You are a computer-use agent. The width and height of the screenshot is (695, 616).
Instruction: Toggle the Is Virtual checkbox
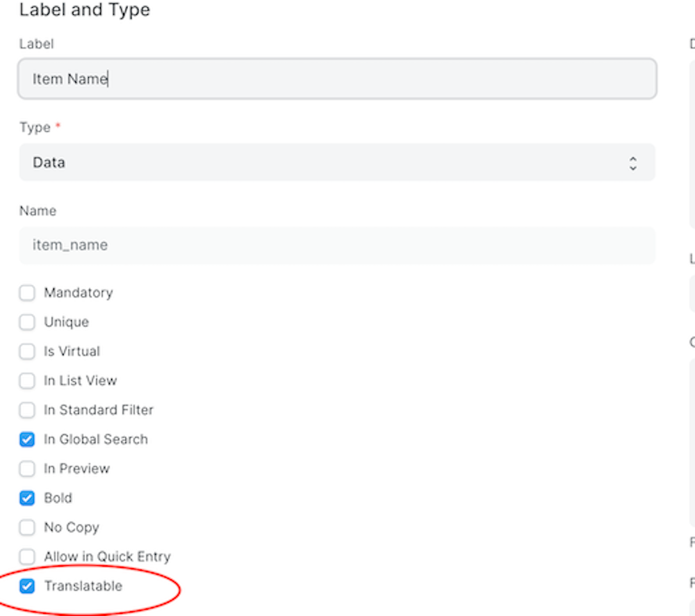click(26, 351)
